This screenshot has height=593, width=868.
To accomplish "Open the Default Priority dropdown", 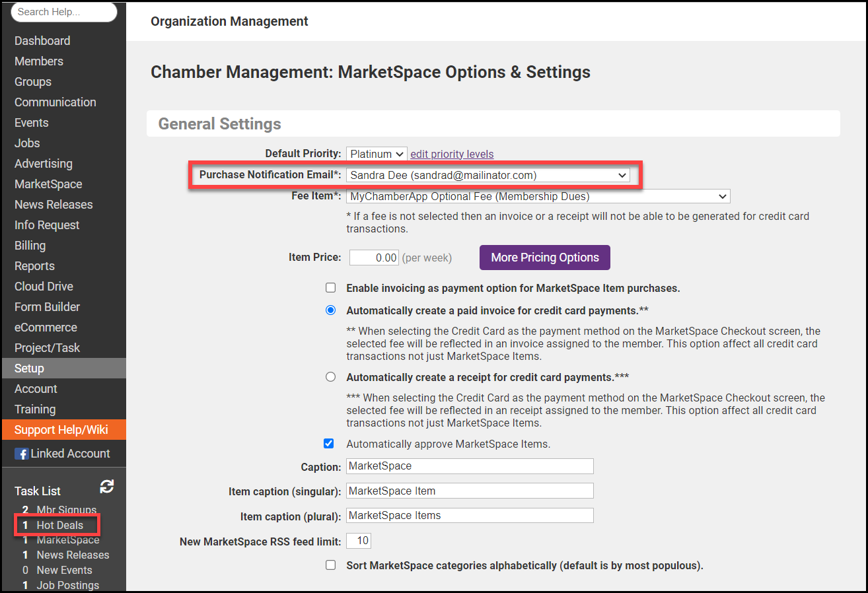I will click(377, 154).
